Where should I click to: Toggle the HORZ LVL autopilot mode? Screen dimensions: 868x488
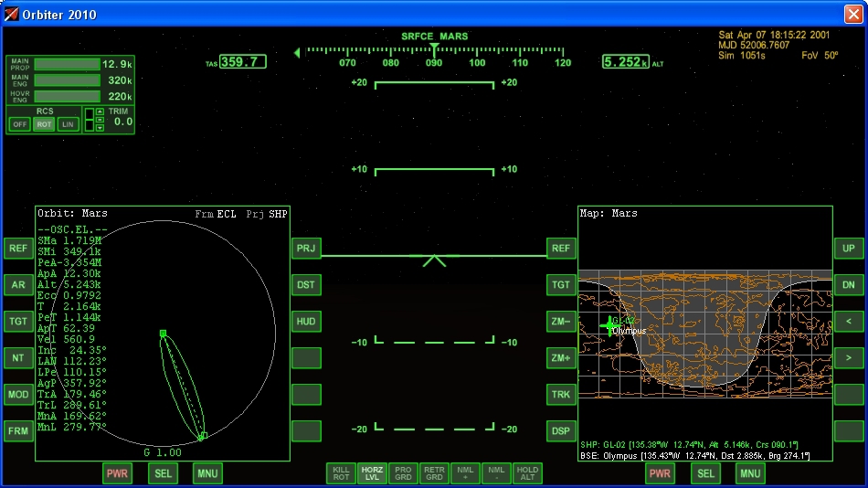[372, 473]
